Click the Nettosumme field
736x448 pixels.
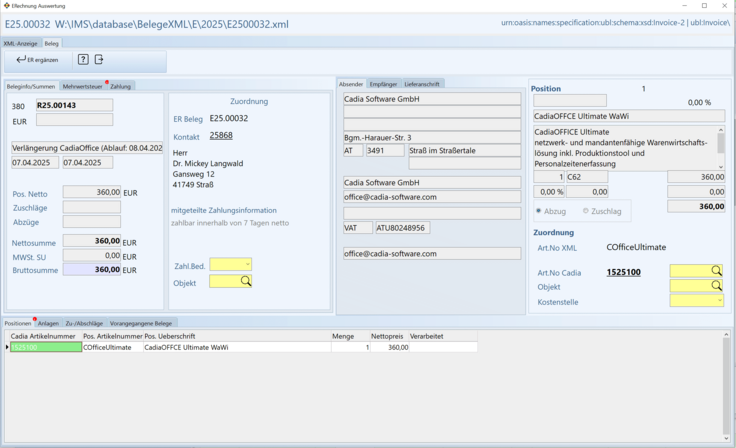point(92,240)
